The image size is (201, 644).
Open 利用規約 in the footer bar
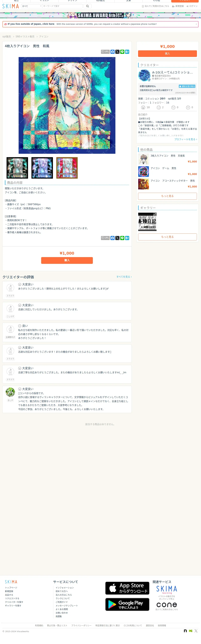[x=39, y=626]
